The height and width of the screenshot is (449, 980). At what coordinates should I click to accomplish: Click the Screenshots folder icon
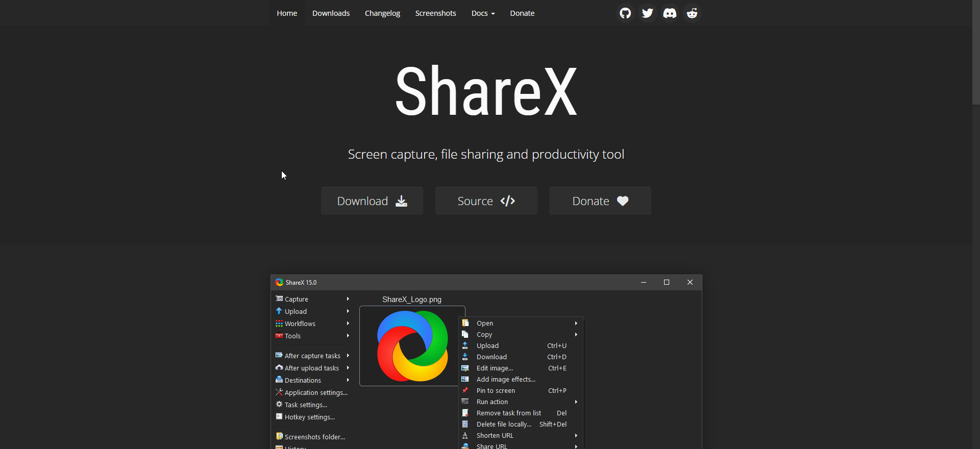[x=279, y=436]
